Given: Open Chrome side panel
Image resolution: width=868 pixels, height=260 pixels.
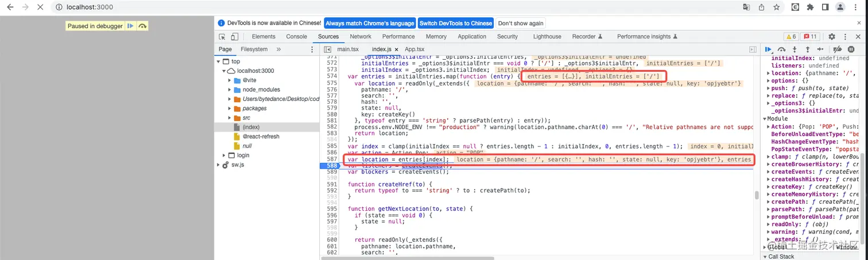Looking at the screenshot, I should click(825, 7).
